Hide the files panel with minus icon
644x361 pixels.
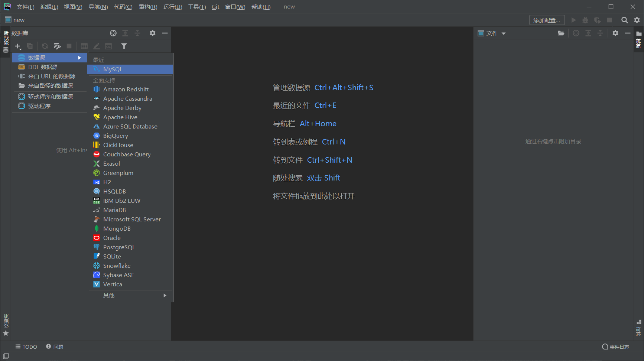tap(628, 33)
